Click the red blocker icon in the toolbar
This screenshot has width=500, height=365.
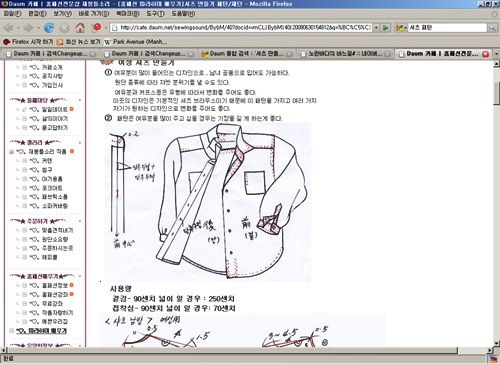97,27
